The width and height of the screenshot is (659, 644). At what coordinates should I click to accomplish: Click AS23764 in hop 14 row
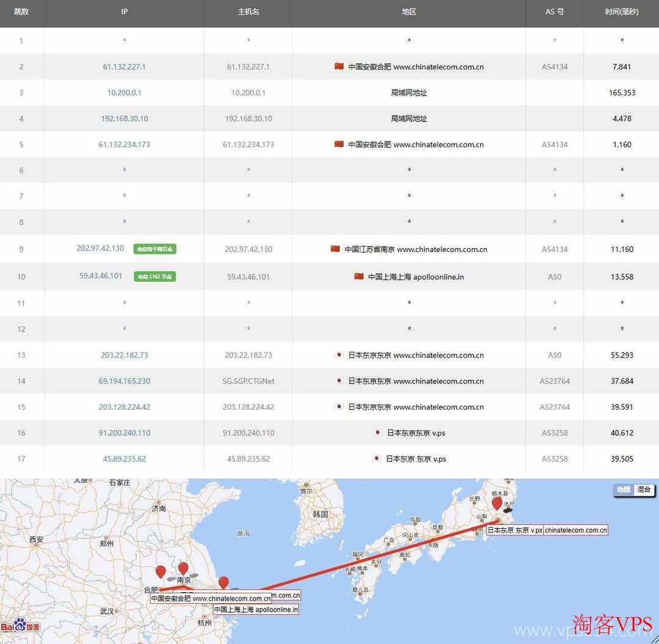click(x=554, y=381)
